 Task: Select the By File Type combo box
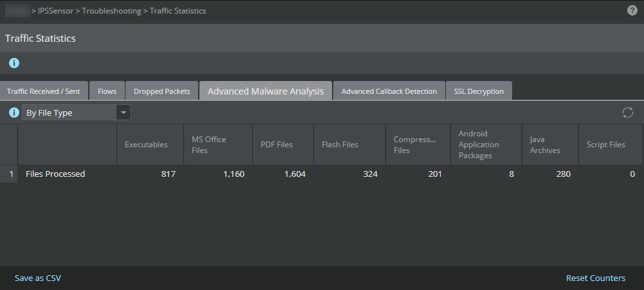click(77, 113)
